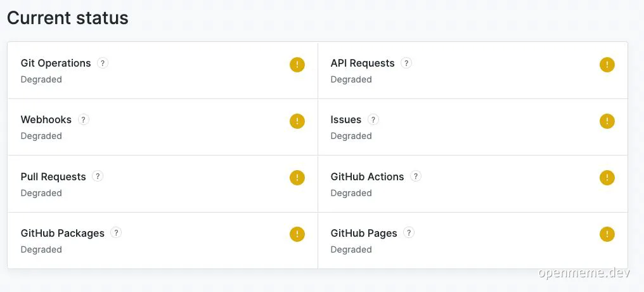This screenshot has height=292, width=644.
Task: Click the help icon next to Pull Requests
Action: [x=98, y=176]
